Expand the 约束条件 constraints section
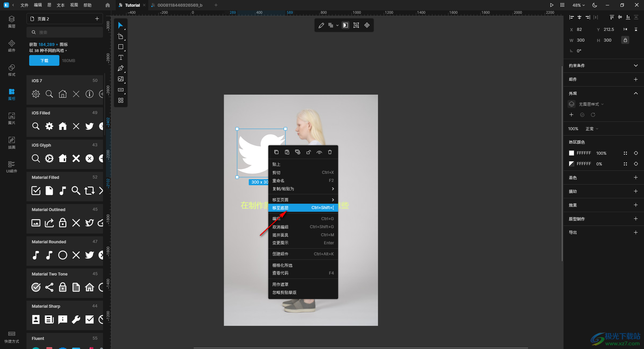This screenshot has width=644, height=349. pyautogui.click(x=636, y=65)
